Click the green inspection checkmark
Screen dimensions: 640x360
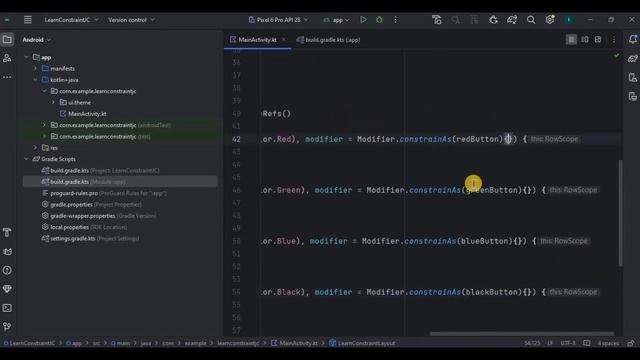pos(616,55)
